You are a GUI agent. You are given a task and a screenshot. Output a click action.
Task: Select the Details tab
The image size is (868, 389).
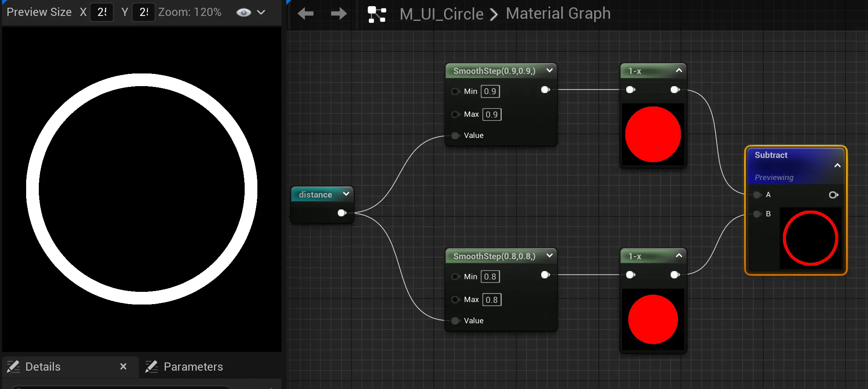click(42, 367)
